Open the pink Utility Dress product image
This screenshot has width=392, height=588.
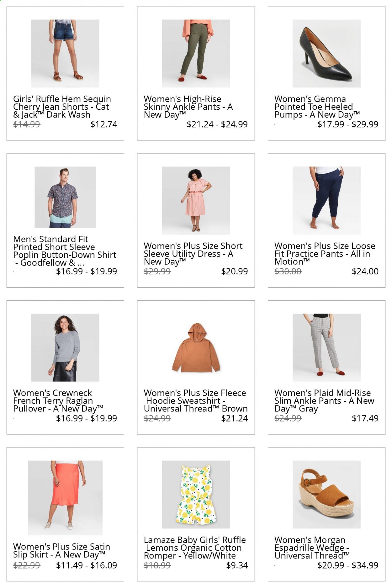tap(196, 200)
